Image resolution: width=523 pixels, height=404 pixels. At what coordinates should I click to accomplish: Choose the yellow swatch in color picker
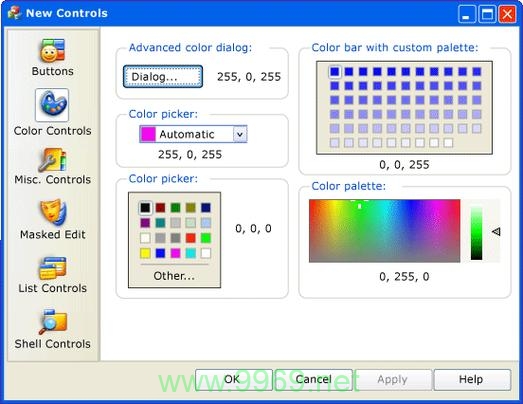(x=145, y=253)
